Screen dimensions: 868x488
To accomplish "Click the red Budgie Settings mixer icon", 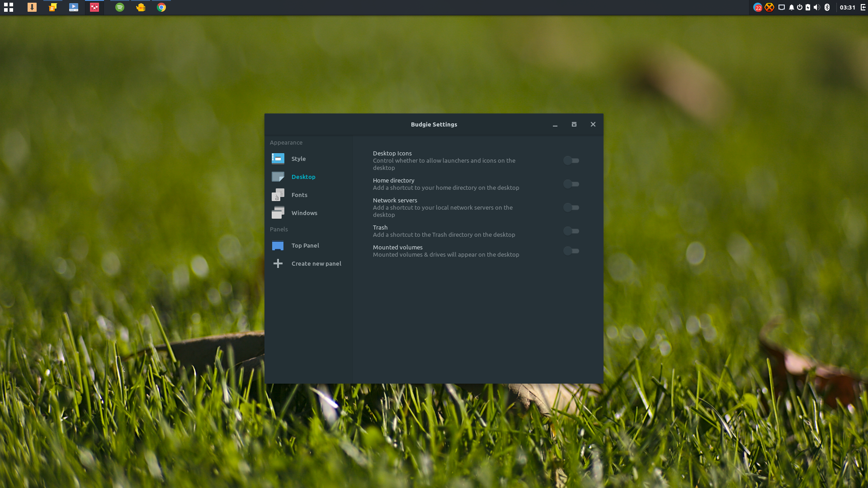I will (94, 7).
